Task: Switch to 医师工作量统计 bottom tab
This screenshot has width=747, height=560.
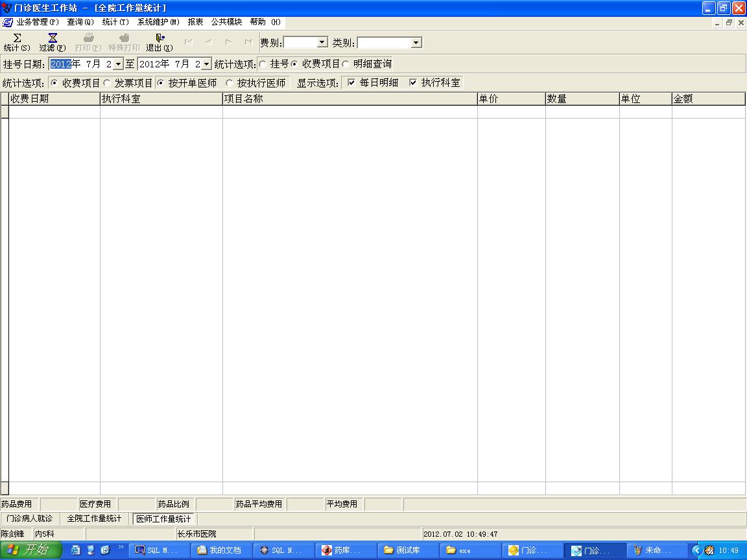Action: [163, 519]
